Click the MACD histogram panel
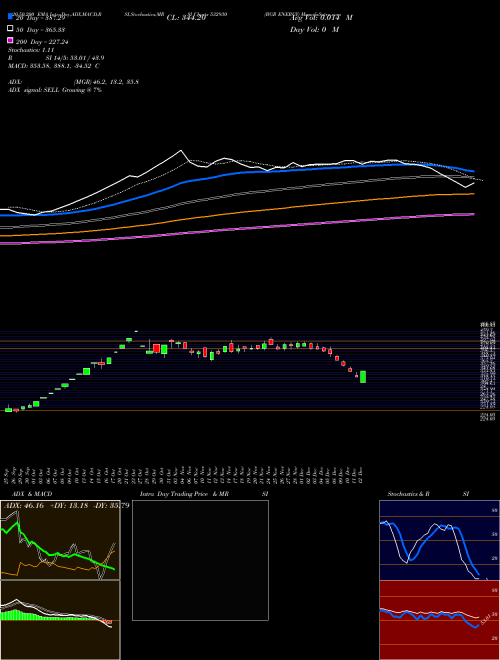 (60, 620)
